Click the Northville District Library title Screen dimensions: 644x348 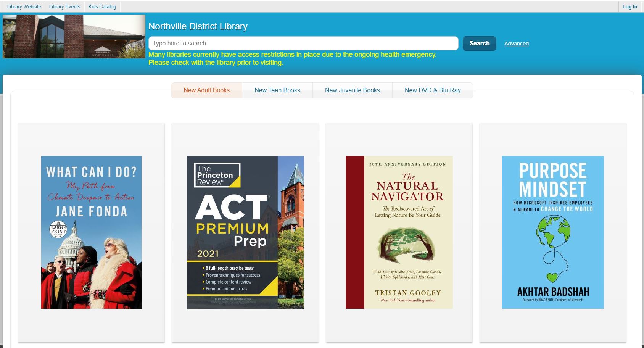click(198, 26)
